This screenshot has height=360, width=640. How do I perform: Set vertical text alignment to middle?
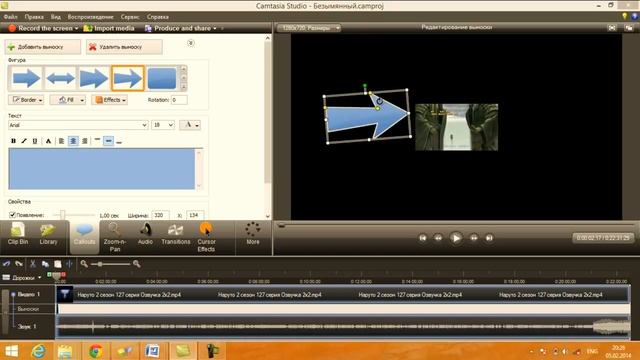pos(108,141)
